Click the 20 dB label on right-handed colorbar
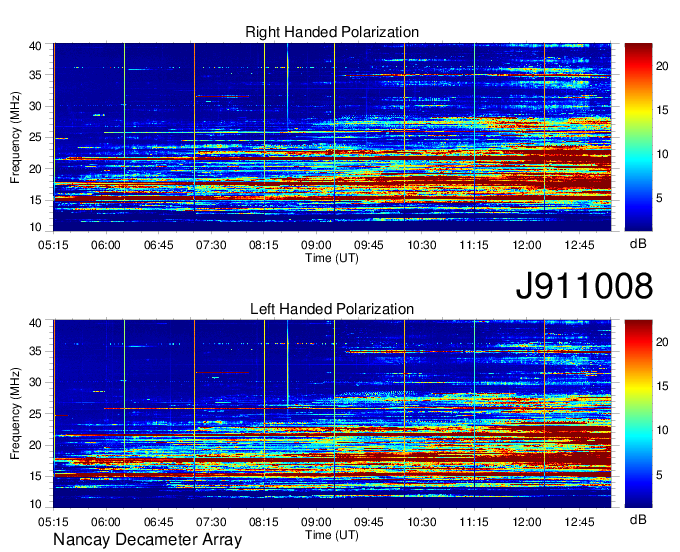The width and height of the screenshot is (680, 552). [x=662, y=66]
